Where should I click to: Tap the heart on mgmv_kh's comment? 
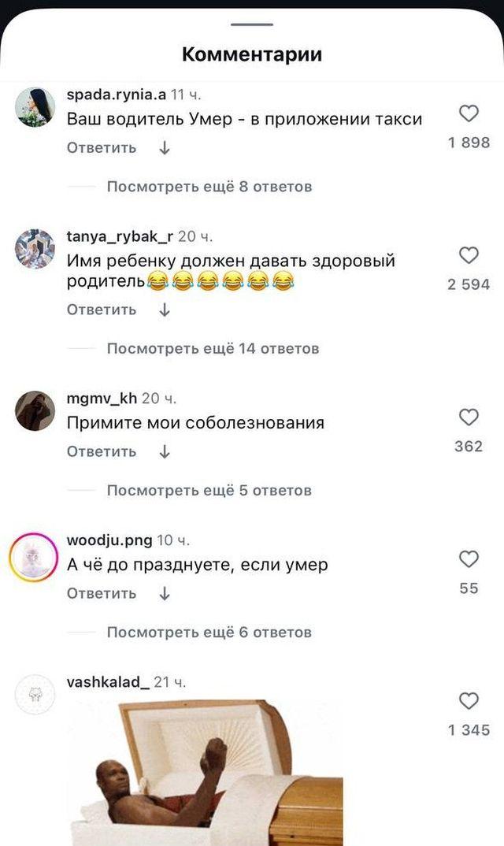pyautogui.click(x=469, y=417)
